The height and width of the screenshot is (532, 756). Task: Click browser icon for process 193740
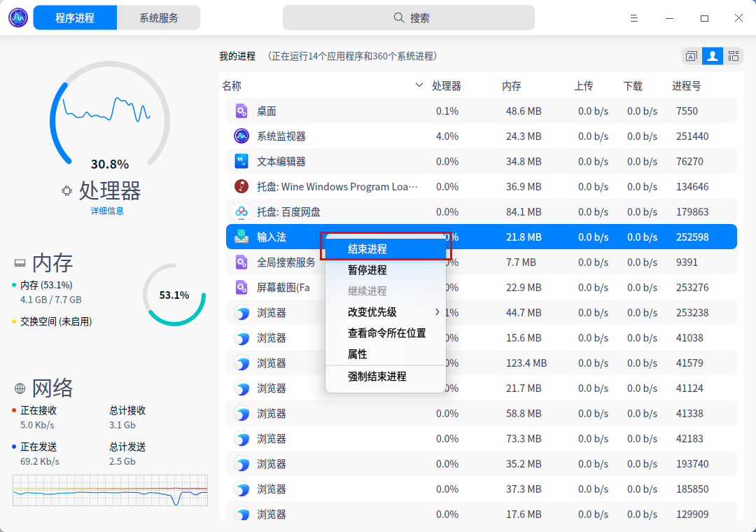pyautogui.click(x=241, y=463)
